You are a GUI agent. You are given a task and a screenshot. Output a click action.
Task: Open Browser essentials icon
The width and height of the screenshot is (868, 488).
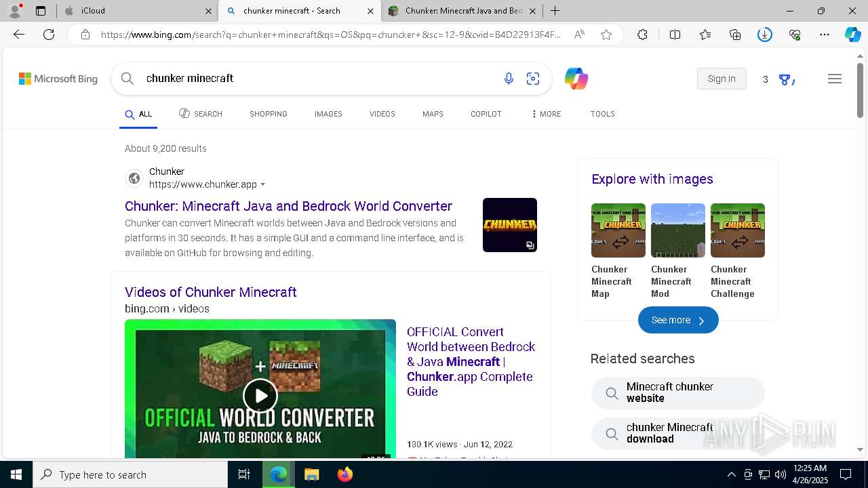pos(795,35)
